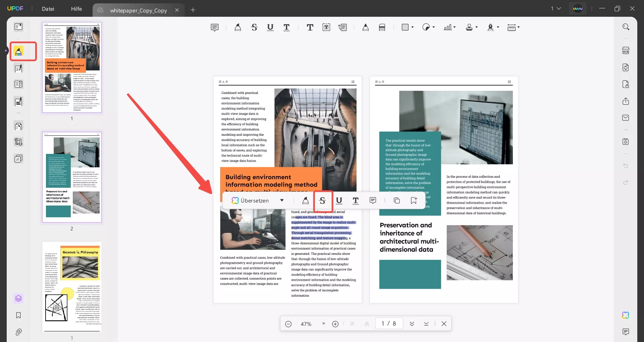Open the search magnifier icon

[626, 27]
